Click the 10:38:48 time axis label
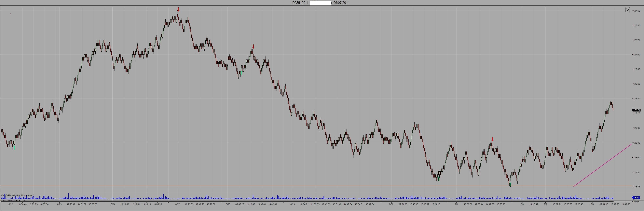644x211 pixels. click(22, 204)
